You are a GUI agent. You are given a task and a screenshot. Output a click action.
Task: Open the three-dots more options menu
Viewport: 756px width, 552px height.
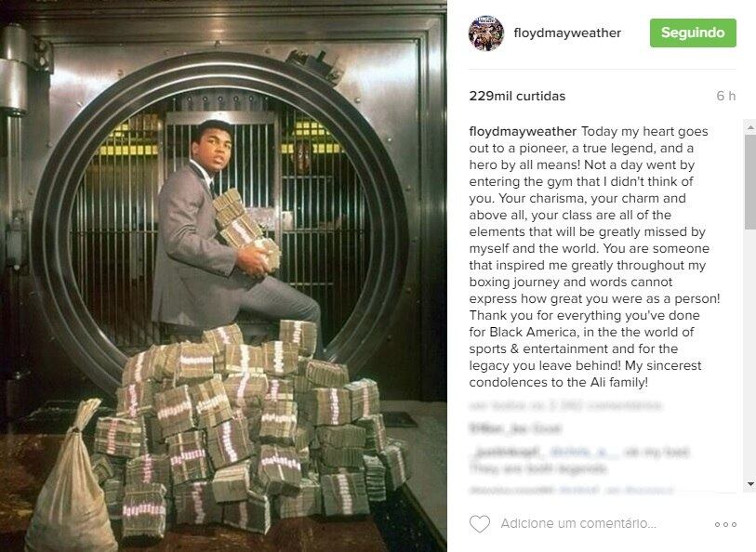click(x=725, y=524)
